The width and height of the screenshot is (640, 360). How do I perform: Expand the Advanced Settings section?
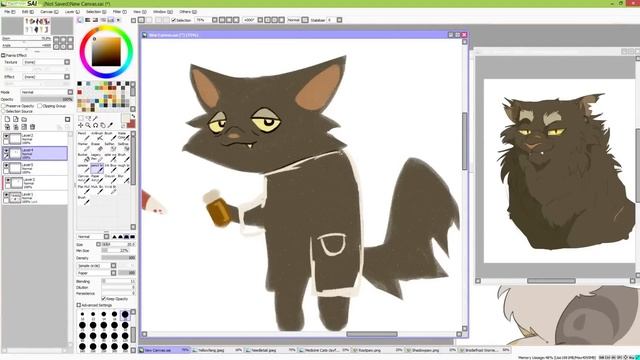coord(79,305)
